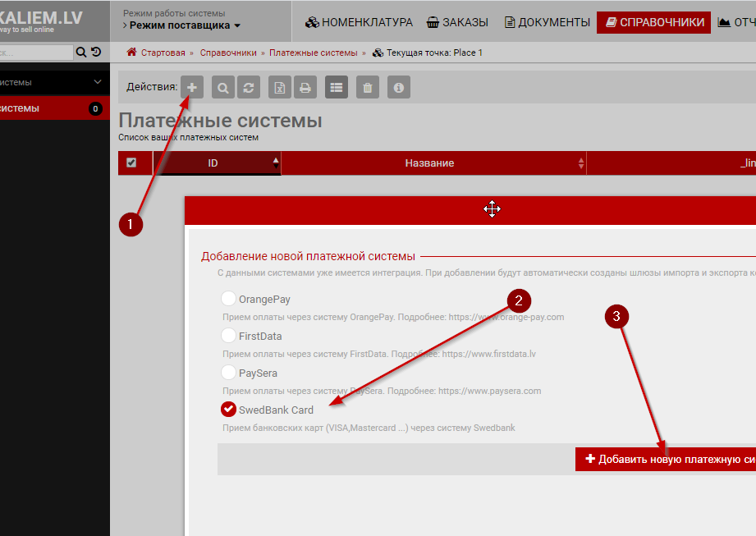Viewport: 756px width, 536px height.
Task: Open the ЗАКАЗЫ menu
Action: [x=458, y=22]
